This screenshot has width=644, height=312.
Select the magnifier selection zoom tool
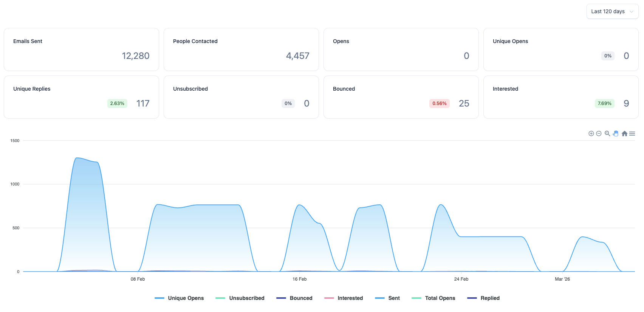coord(607,133)
